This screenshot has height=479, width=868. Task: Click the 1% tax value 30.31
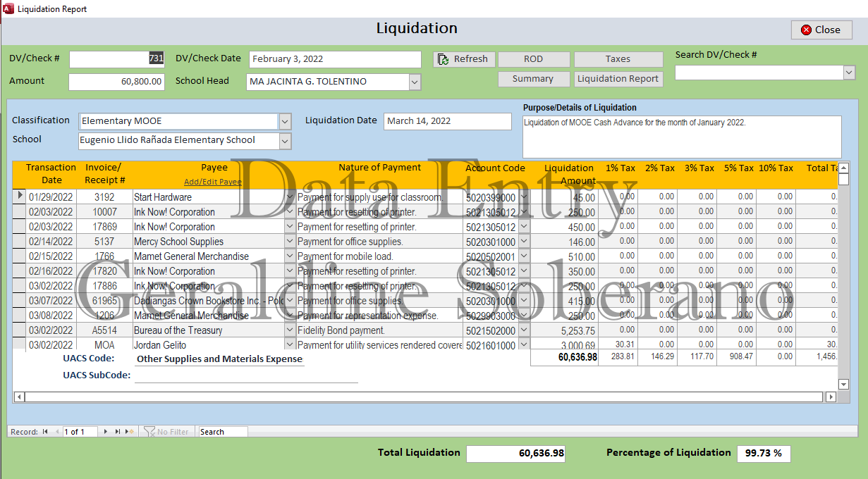click(618, 344)
